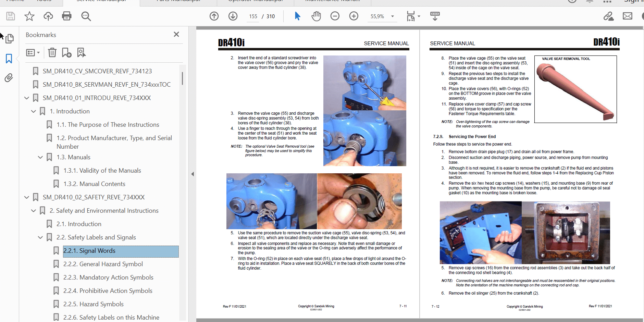Click the "7 - 11" page footer number

(403, 306)
